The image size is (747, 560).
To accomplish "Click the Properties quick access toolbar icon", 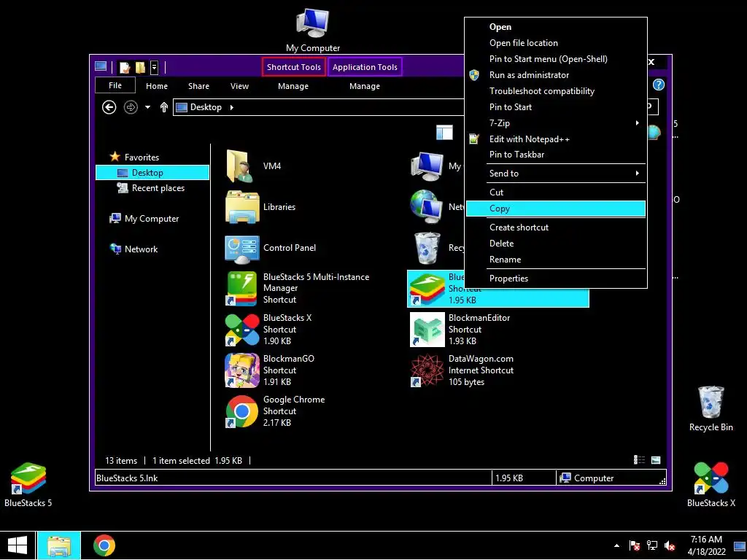I will [125, 67].
